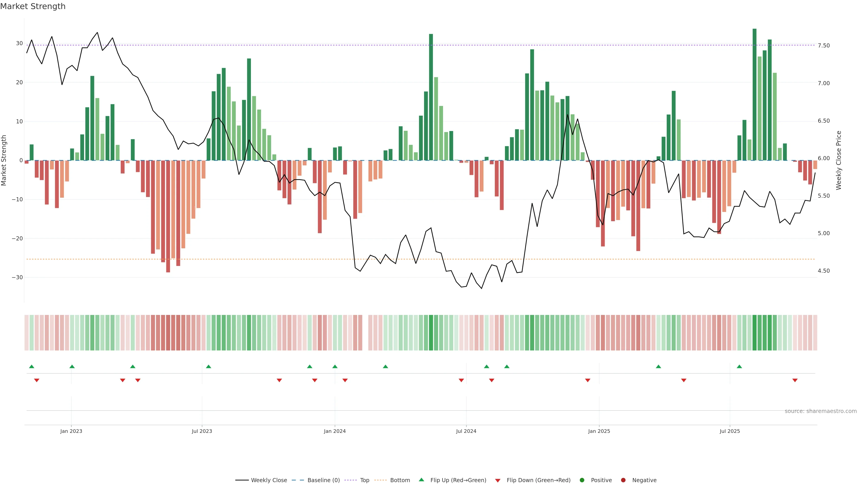This screenshot has height=488, width=868.
Task: Click tallest green bar in Aug 2025
Action: coord(755,94)
